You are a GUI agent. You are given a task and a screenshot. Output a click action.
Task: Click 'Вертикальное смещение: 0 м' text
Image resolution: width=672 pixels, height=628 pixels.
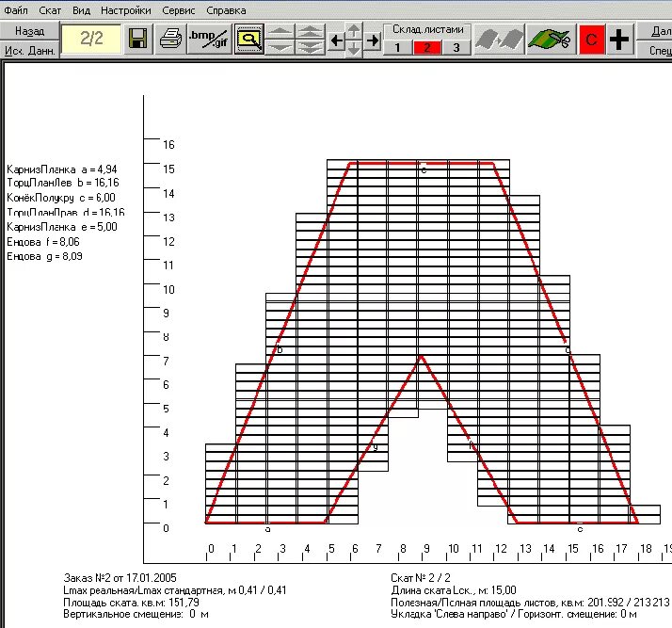pos(136,614)
